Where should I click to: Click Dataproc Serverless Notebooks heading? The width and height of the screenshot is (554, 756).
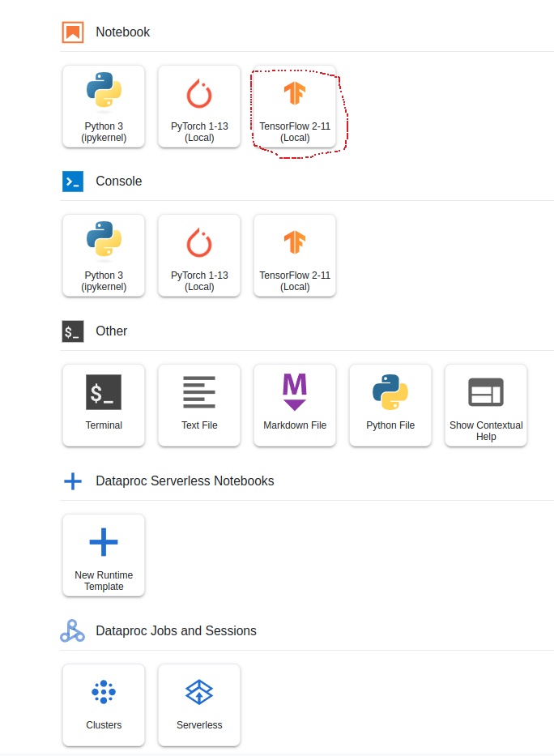185,481
